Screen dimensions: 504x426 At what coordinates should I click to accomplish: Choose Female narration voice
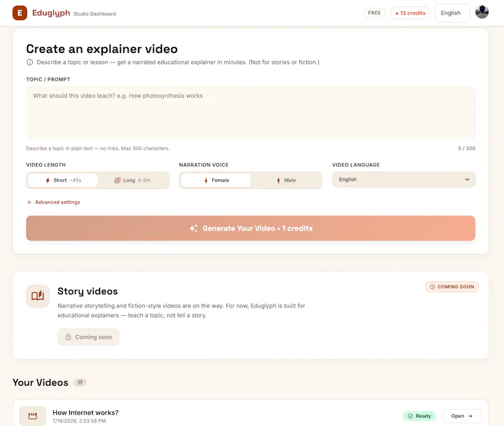pos(216,180)
